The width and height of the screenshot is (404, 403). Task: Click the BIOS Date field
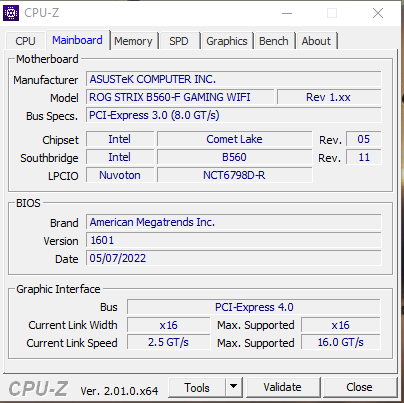coord(234,258)
